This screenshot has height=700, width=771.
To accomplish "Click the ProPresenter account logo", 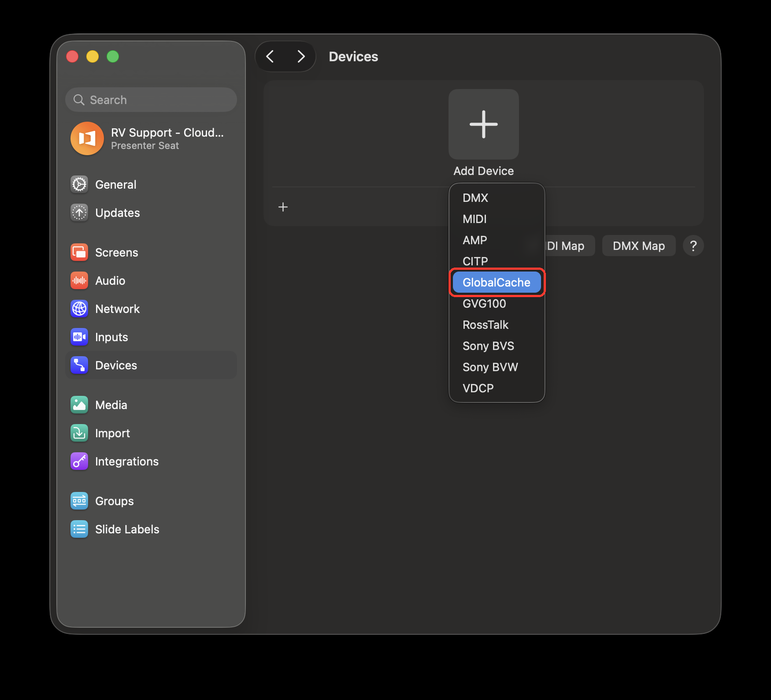I will pyautogui.click(x=87, y=138).
